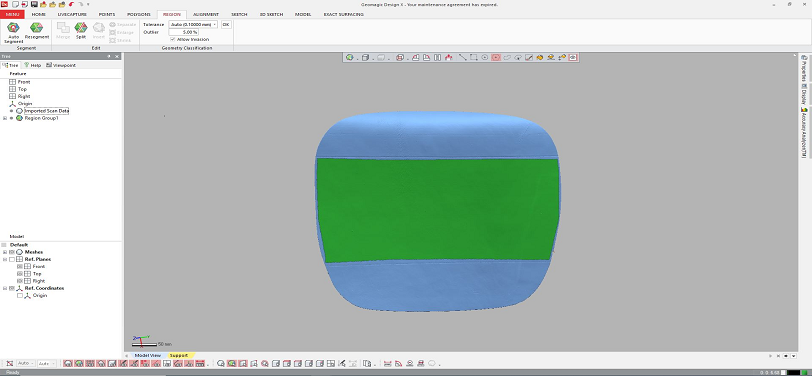
Task: Choose the Enlarge edit option
Action: tap(122, 32)
